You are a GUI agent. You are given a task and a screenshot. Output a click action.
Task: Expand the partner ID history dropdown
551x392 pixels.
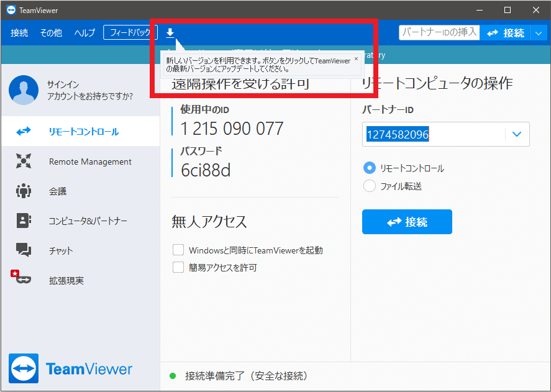517,134
